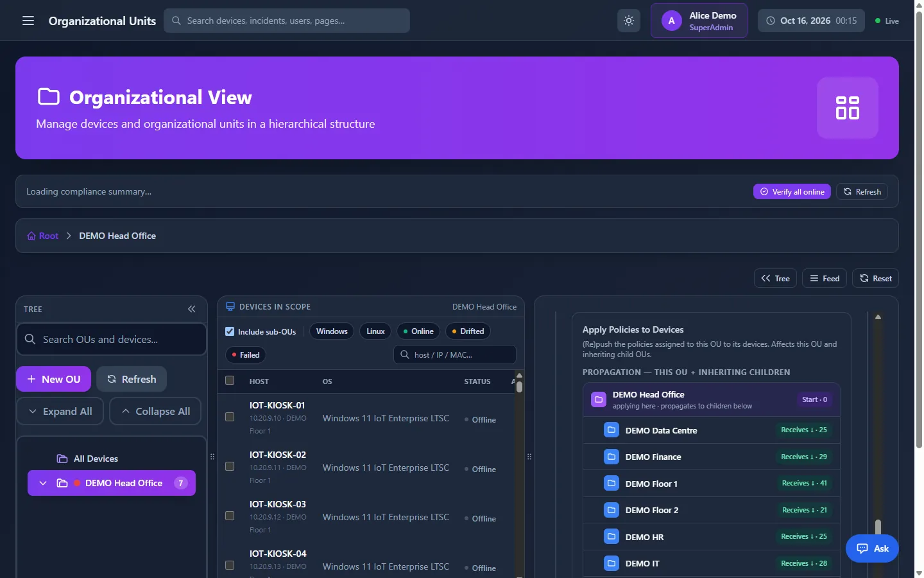Click the tree panel Refresh button
The image size is (924, 578).
[x=132, y=379]
